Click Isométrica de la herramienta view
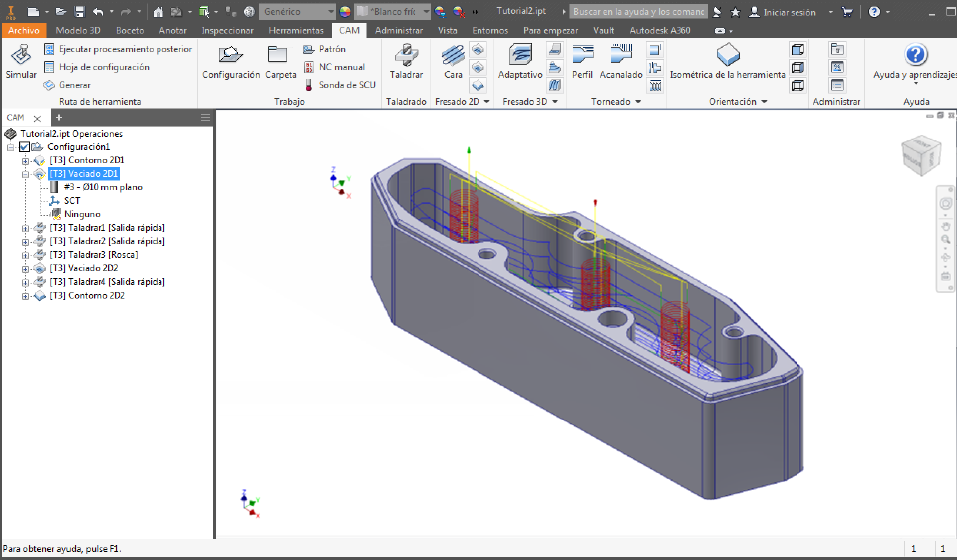This screenshot has height=560, width=957. click(727, 62)
